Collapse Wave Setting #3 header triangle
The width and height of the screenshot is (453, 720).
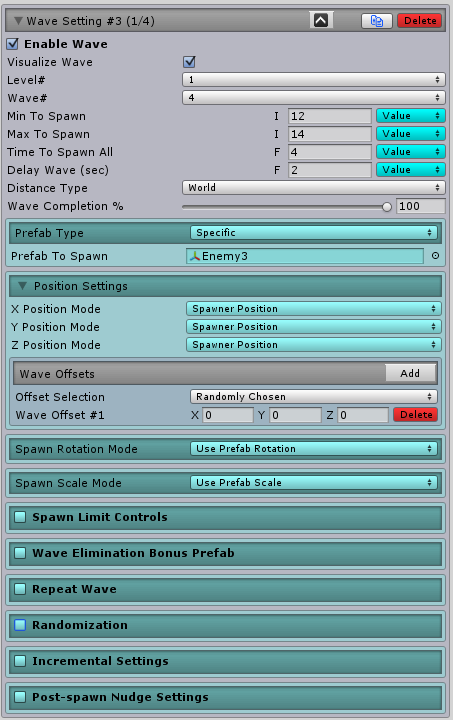click(x=18, y=21)
